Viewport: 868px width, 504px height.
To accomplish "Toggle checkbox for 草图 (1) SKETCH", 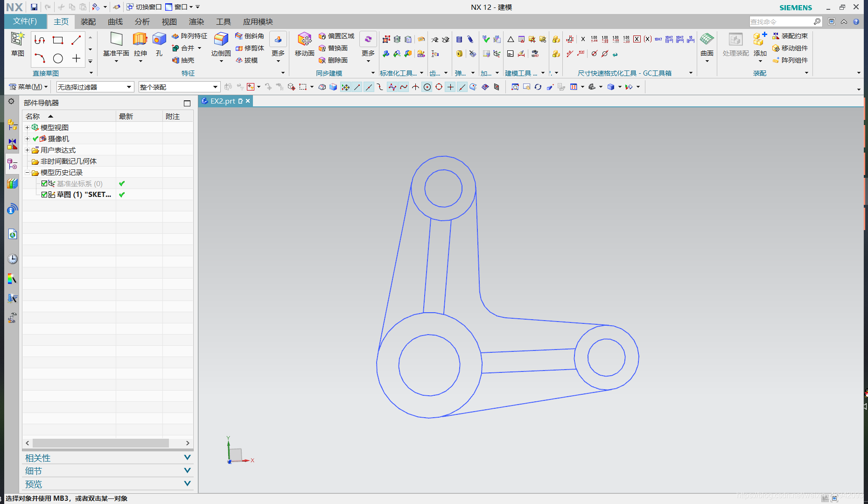I will [44, 195].
